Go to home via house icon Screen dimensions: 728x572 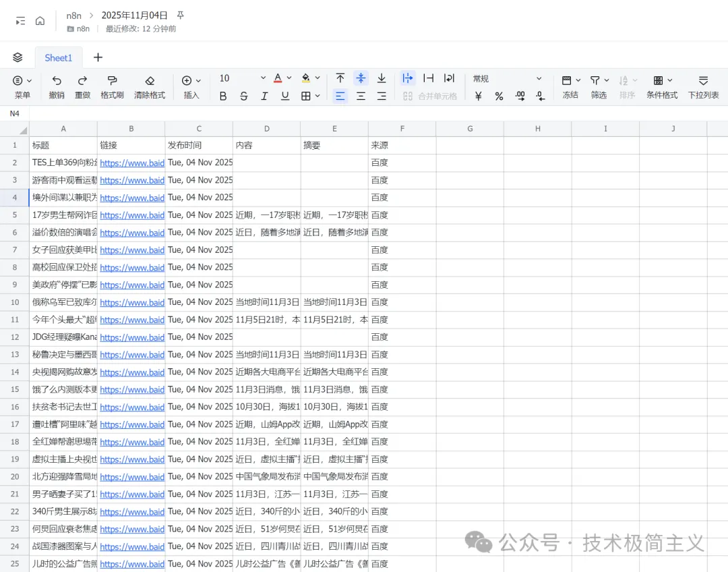(x=40, y=21)
